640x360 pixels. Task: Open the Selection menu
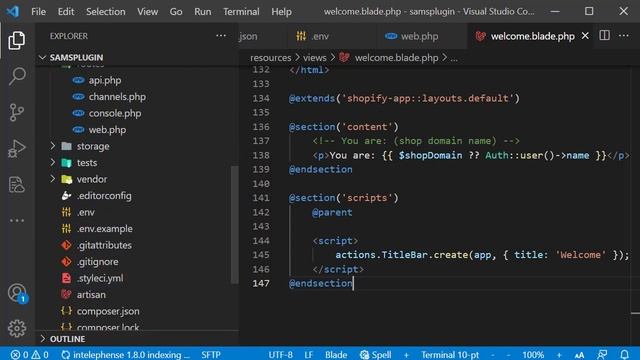tap(106, 11)
